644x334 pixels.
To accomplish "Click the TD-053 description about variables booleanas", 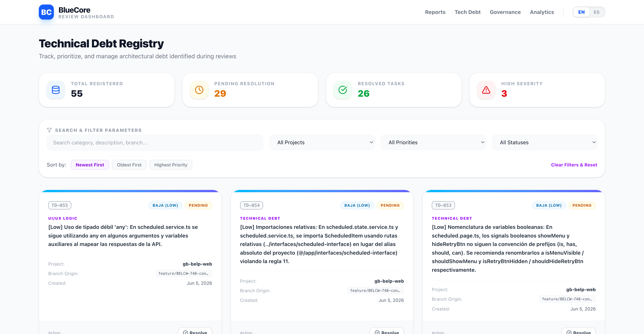I will coord(507,248).
